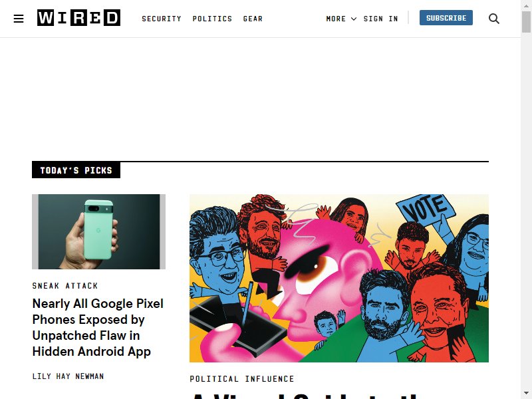The width and height of the screenshot is (532, 399).
Task: Open the Gear section
Action: click(253, 19)
